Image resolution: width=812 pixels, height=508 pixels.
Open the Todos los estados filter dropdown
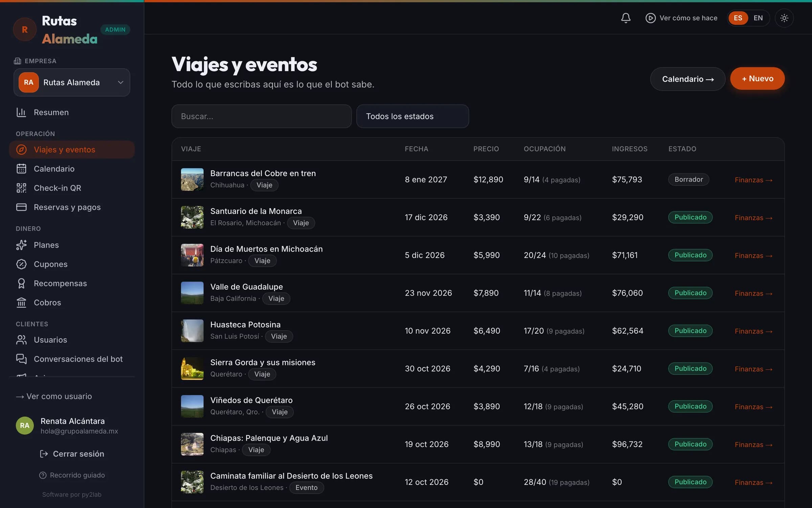pyautogui.click(x=412, y=116)
